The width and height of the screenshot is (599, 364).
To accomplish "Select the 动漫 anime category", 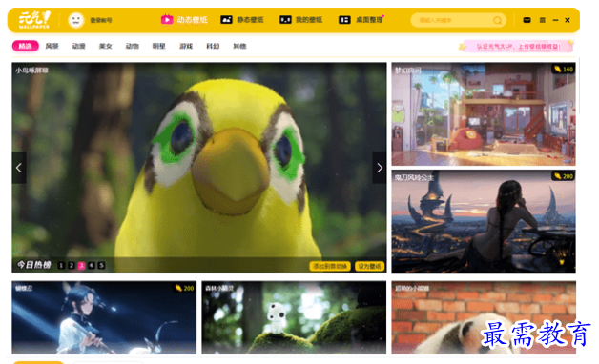I will [79, 46].
